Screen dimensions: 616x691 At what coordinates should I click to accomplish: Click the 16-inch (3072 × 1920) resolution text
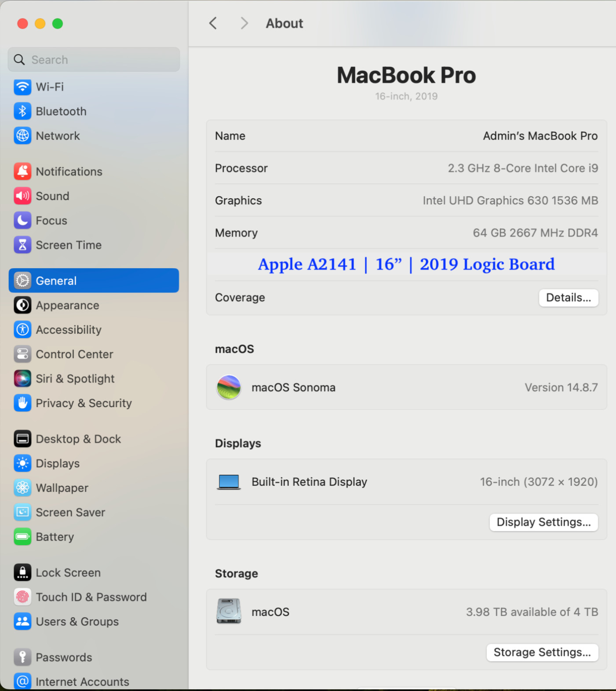pos(539,482)
